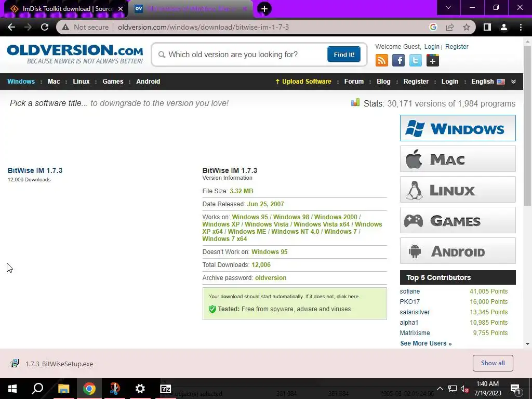Image resolution: width=532 pixels, height=399 pixels.
Task: Open Chrome profile menu
Action: [504, 27]
